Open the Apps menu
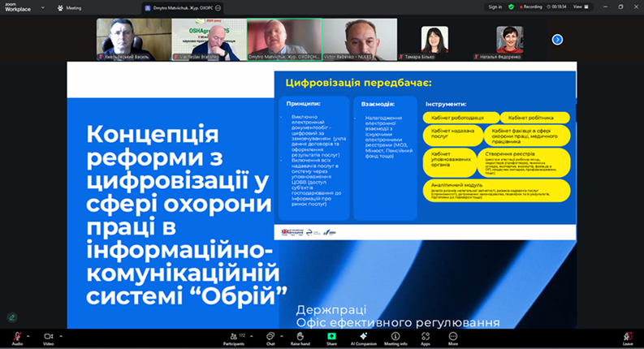Image resolution: width=644 pixels, height=349 pixels. [x=426, y=338]
